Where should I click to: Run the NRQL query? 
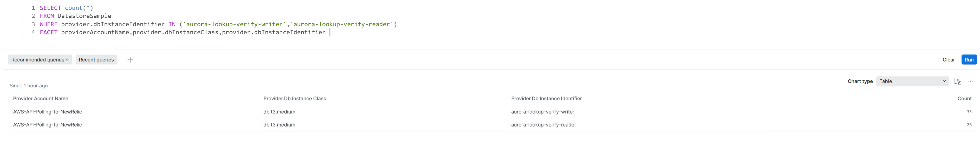(969, 60)
